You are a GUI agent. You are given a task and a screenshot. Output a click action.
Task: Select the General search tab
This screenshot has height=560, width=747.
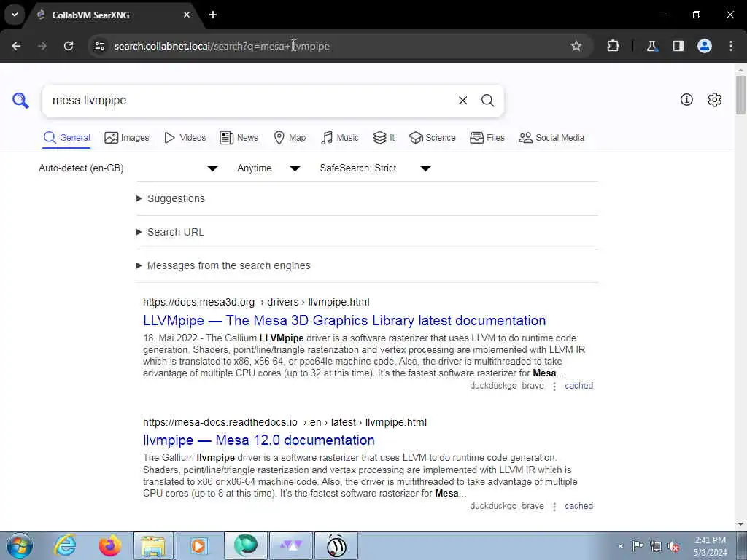coord(66,138)
